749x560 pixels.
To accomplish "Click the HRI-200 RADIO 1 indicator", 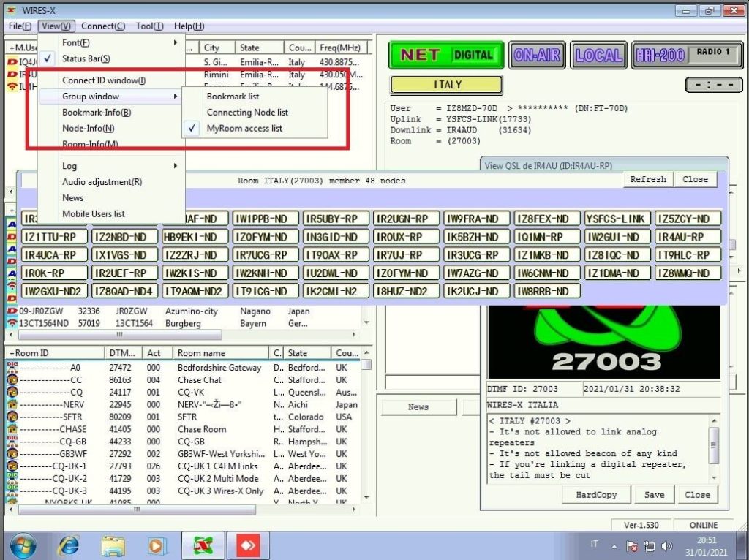I will coord(688,55).
